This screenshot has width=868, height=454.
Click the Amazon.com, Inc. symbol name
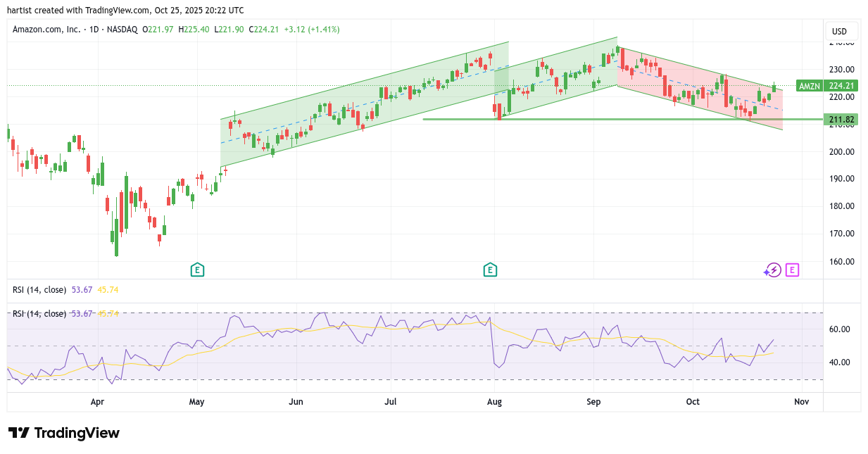tap(46, 30)
